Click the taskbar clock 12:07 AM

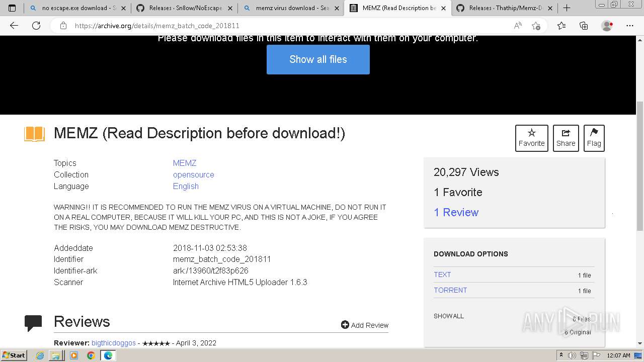click(619, 355)
